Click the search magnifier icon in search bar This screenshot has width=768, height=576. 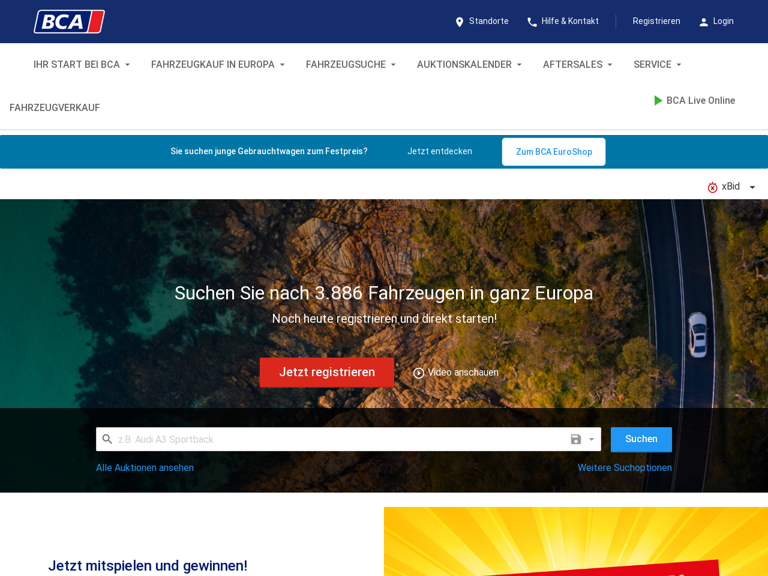(x=107, y=439)
